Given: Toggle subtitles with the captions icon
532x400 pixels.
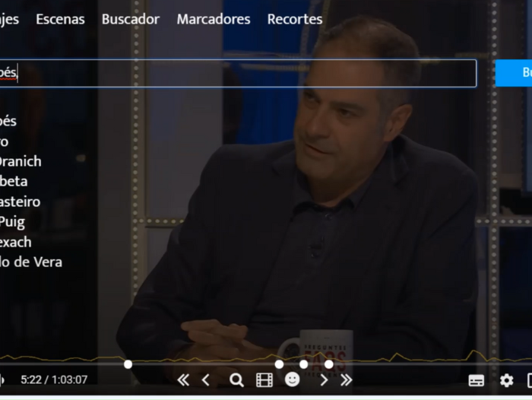Looking at the screenshot, I should tap(477, 380).
